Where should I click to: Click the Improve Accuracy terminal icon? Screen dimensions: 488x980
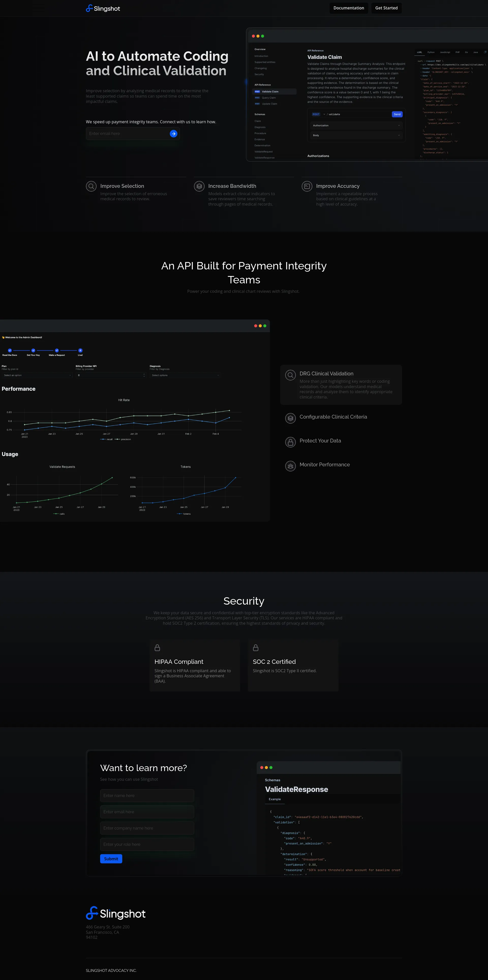307,186
